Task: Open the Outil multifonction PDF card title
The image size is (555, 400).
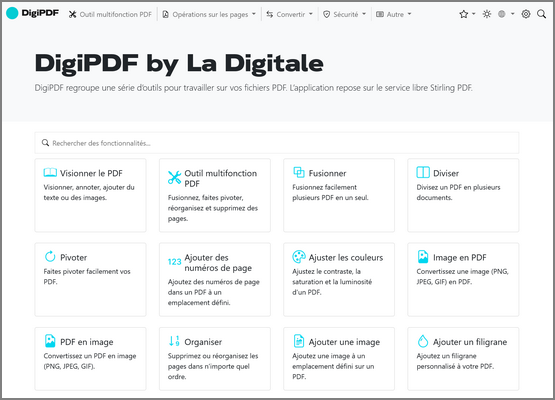Action: [x=221, y=178]
